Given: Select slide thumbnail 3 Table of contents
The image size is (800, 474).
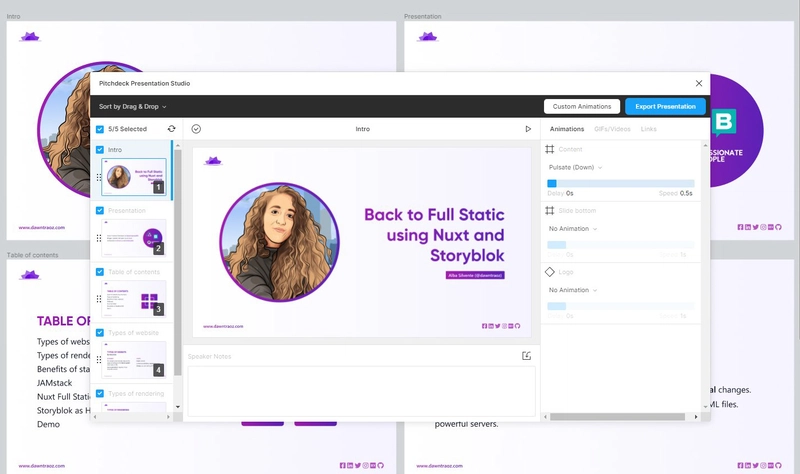Looking at the screenshot, I should (x=134, y=298).
